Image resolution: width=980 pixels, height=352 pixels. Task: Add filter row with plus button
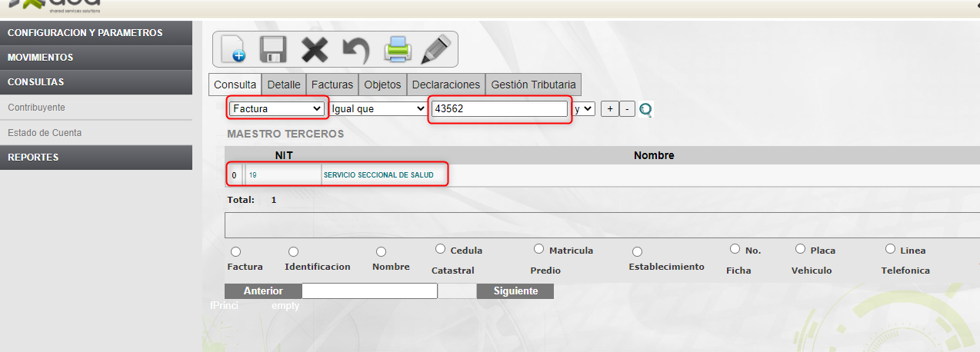(608, 109)
